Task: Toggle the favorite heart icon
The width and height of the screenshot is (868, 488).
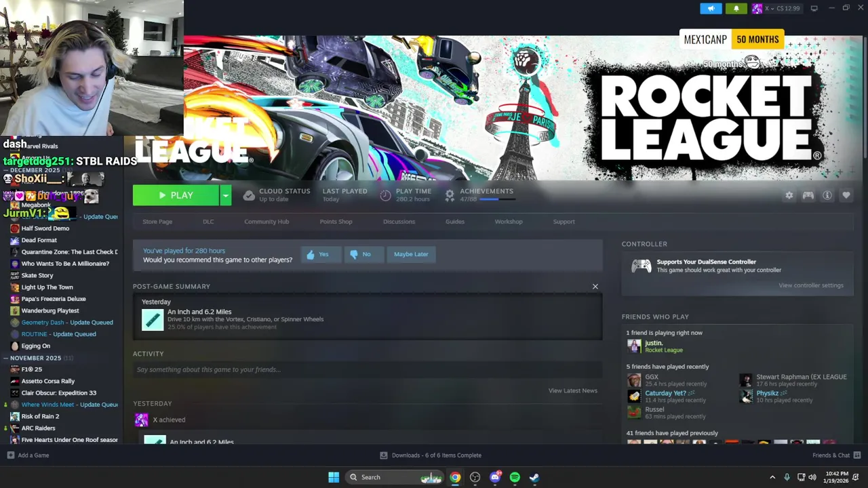Action: click(x=846, y=195)
